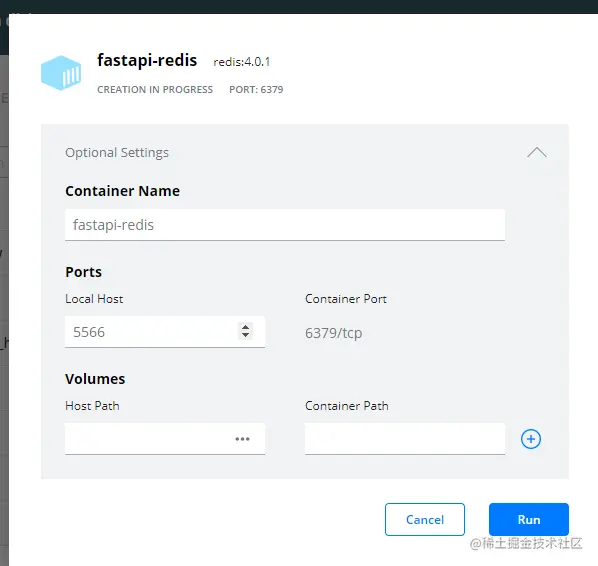Image resolution: width=598 pixels, height=566 pixels.
Task: Click the redis:4.0.1 image tag
Action: click(241, 62)
